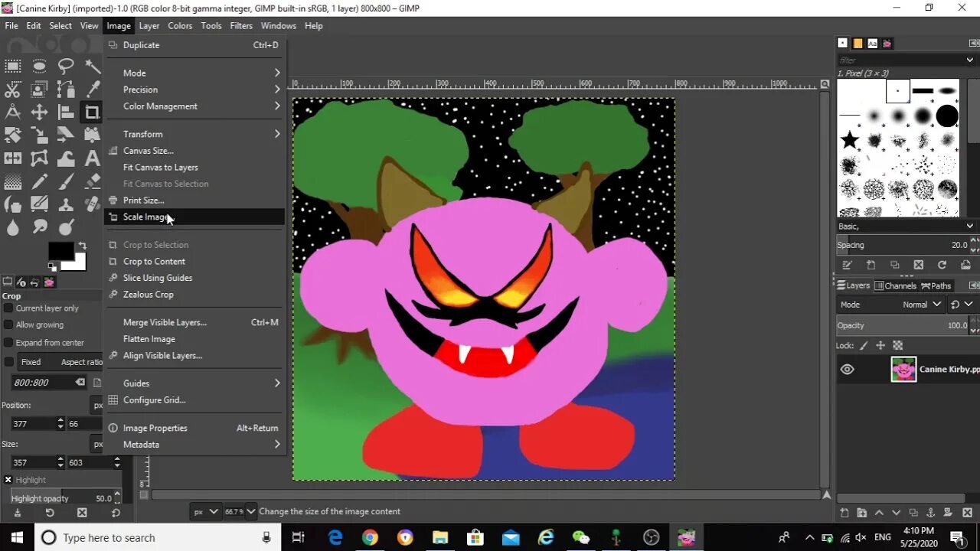The width and height of the screenshot is (980, 551).
Task: Open the brush filter dropdown arrow
Action: click(x=969, y=60)
